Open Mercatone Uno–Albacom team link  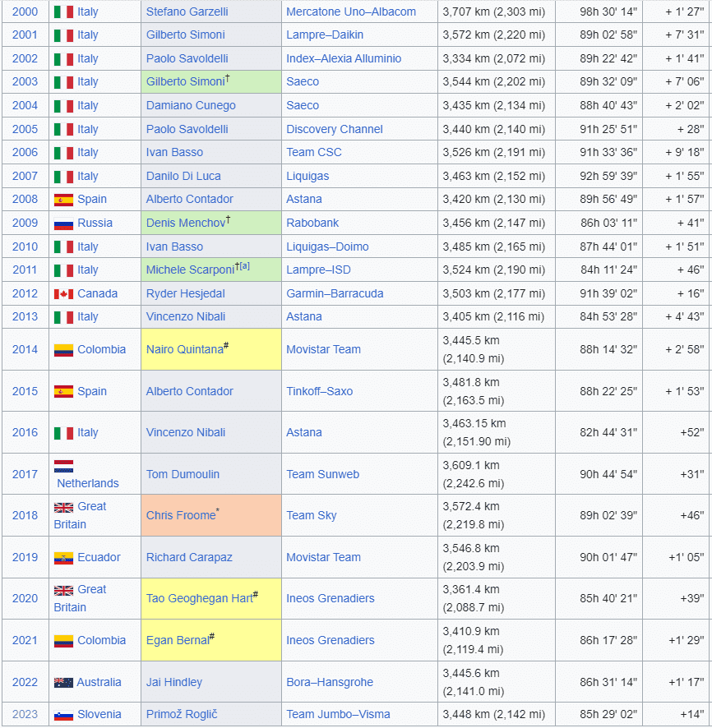click(351, 12)
